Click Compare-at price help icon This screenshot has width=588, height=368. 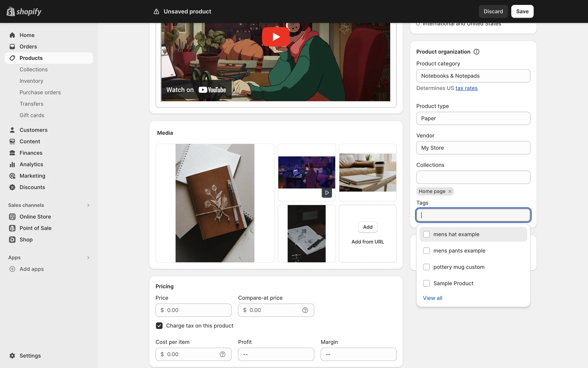305,310
